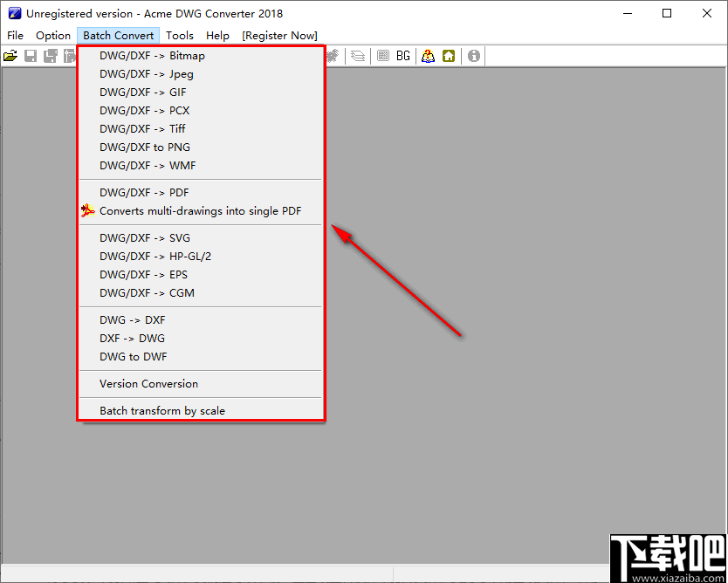This screenshot has height=583, width=728.
Task: Click the Save toolbar icon
Action: click(30, 55)
